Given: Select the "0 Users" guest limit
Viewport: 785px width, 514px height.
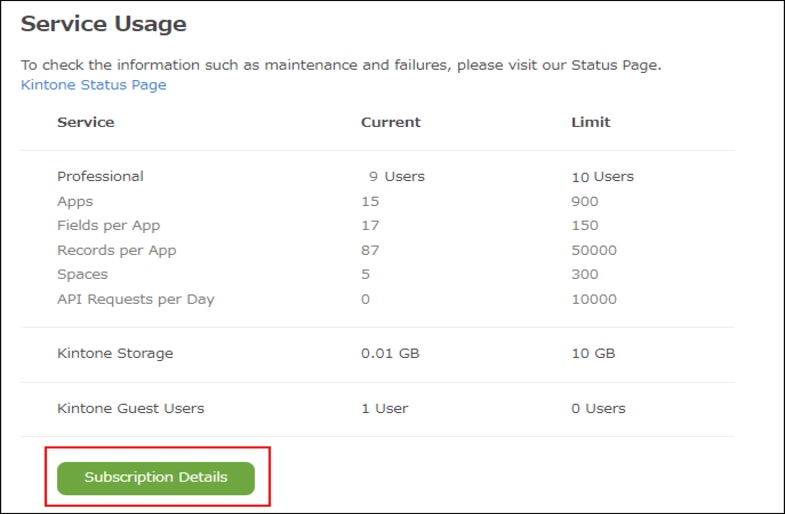Looking at the screenshot, I should pyautogui.click(x=598, y=408).
